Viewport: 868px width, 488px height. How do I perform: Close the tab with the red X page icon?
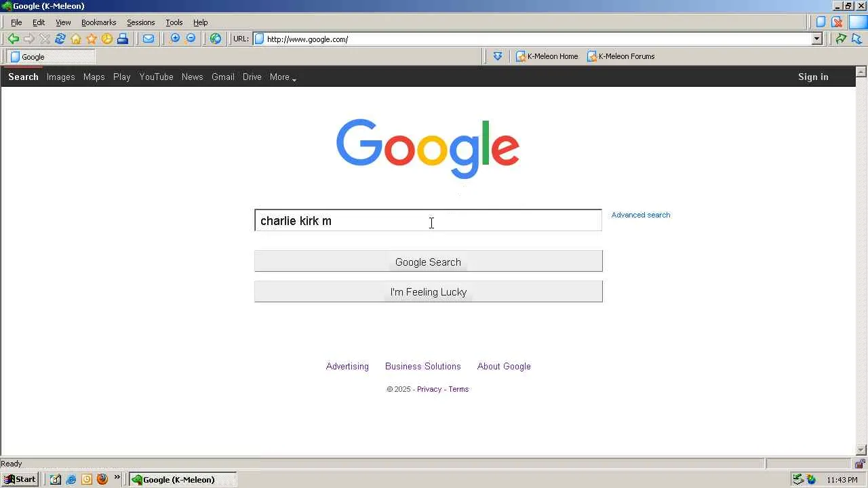coord(837,22)
